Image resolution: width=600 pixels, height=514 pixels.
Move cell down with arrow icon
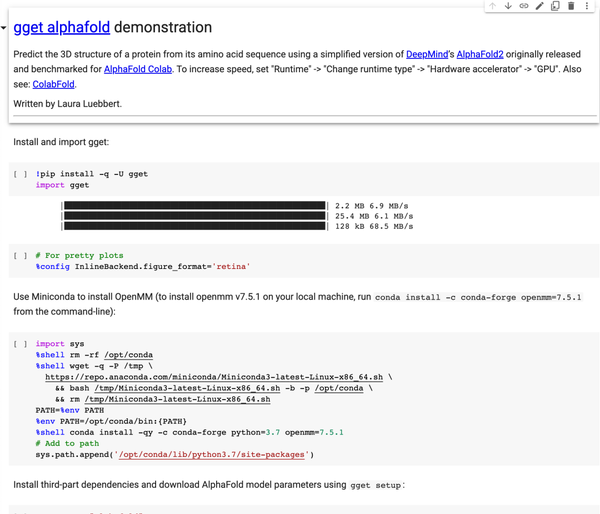pos(508,7)
